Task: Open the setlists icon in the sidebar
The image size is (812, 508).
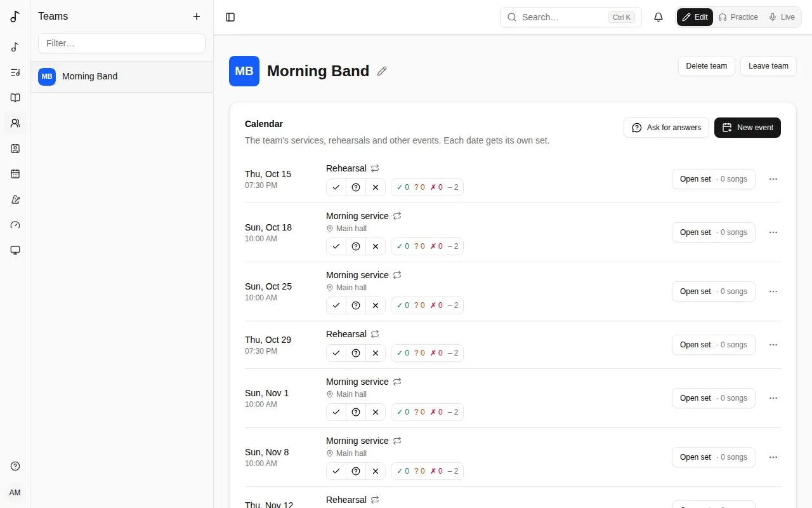Action: 15,72
